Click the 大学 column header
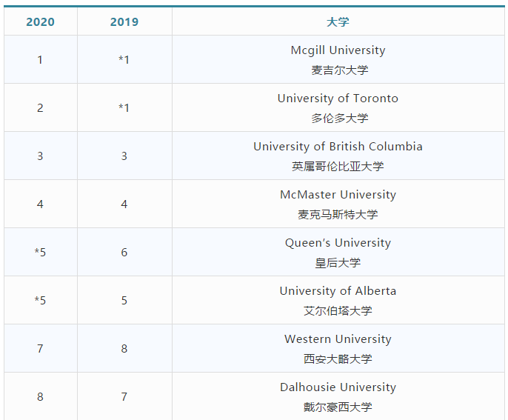The image size is (508, 420). pos(338,21)
